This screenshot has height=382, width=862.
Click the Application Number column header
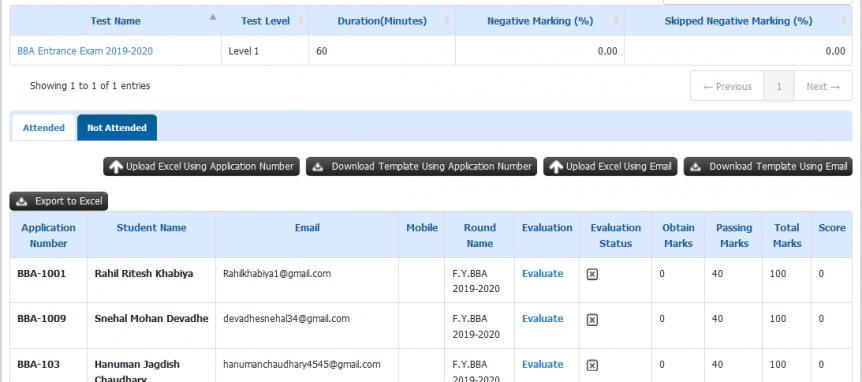tap(48, 235)
